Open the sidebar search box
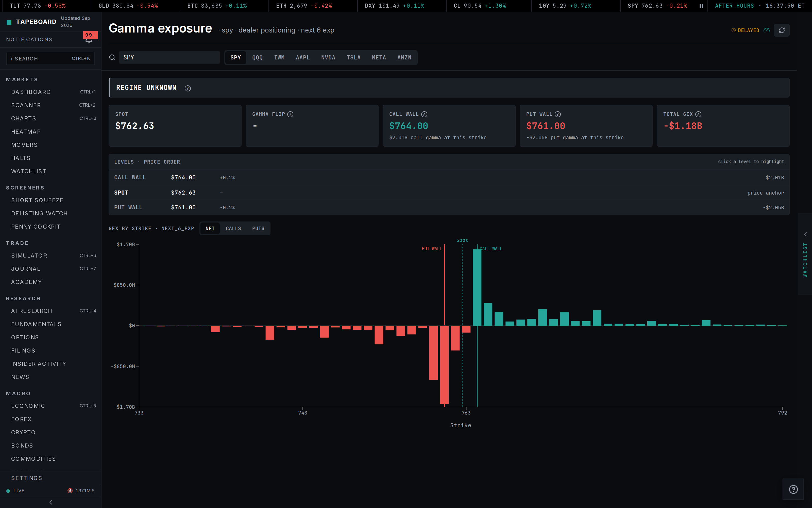The width and height of the screenshot is (812, 508). coord(50,58)
